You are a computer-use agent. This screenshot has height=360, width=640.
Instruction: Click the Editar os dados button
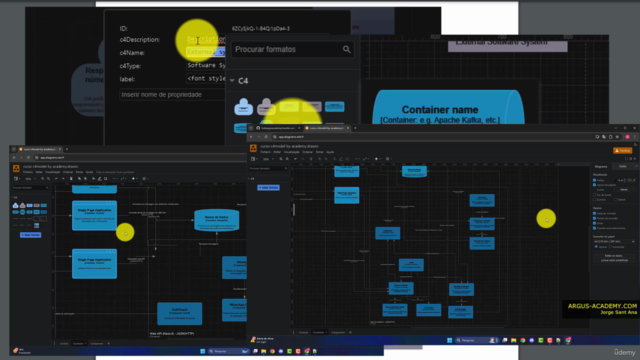pos(614,256)
